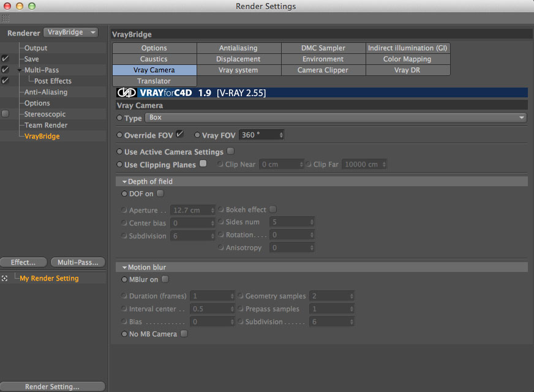Open the DMC Sampler tab

pos(323,48)
